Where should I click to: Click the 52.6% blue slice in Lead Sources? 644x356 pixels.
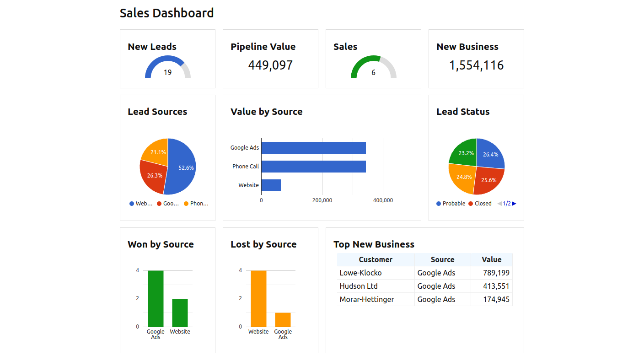[181, 169]
